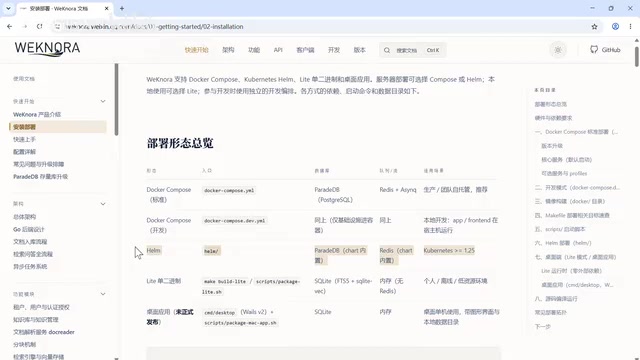Open the 客户端 top navigation tab
Viewport: 640px width, 360px height.
[305, 50]
